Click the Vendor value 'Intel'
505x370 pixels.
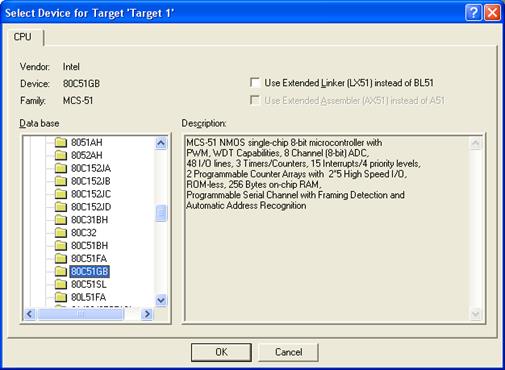[71, 67]
